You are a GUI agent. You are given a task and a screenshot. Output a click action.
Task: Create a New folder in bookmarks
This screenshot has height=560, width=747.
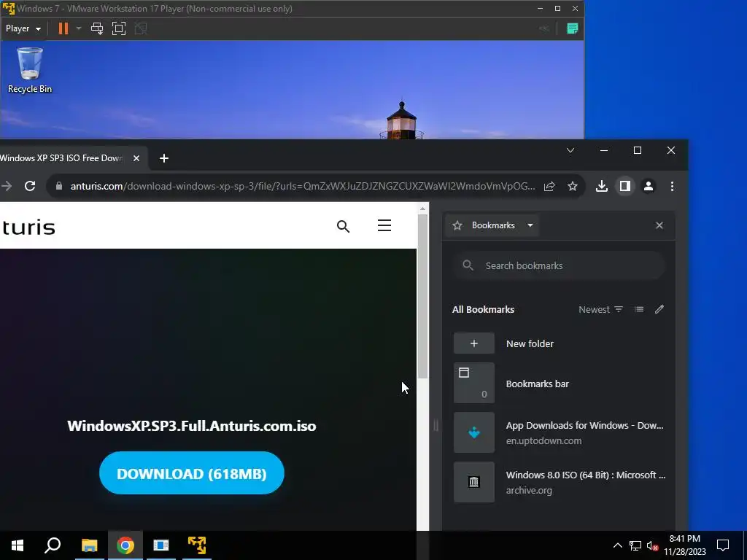[559, 343]
